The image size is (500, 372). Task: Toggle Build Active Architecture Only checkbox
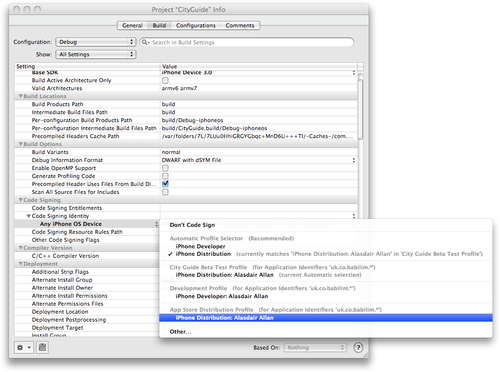(165, 80)
